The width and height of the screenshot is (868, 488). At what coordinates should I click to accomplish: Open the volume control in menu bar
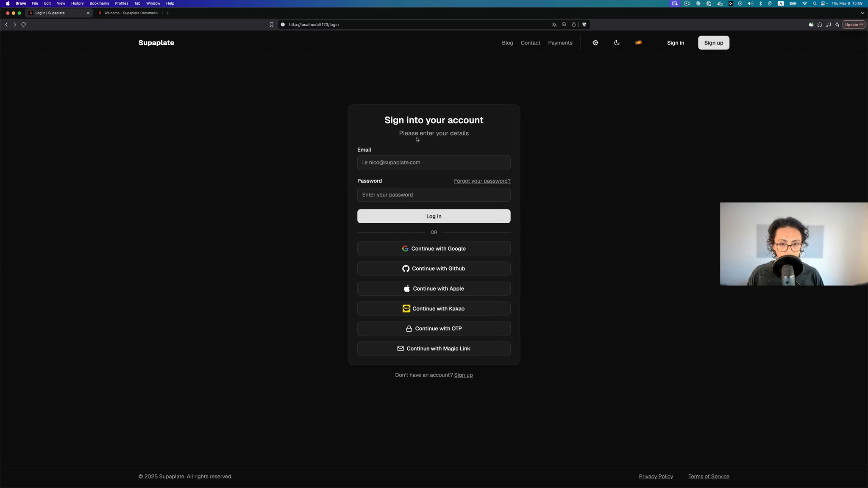750,3
